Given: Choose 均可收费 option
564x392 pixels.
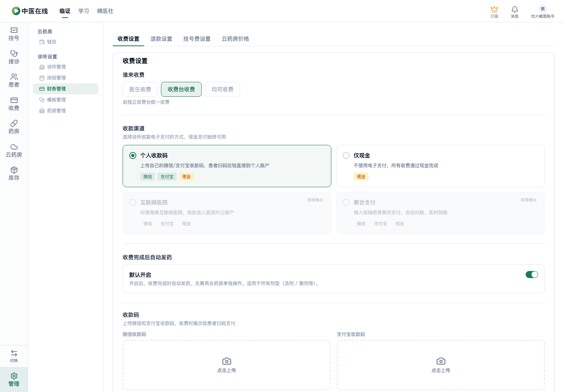Looking at the screenshot, I should point(222,89).
